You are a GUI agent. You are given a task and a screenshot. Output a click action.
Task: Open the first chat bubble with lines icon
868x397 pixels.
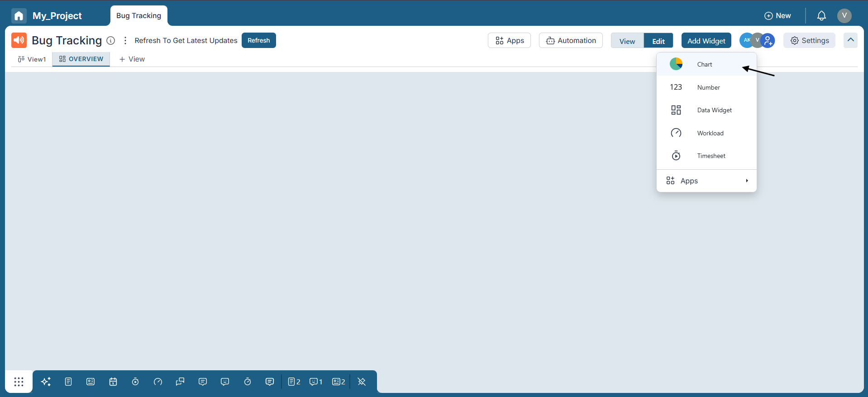pyautogui.click(x=203, y=382)
